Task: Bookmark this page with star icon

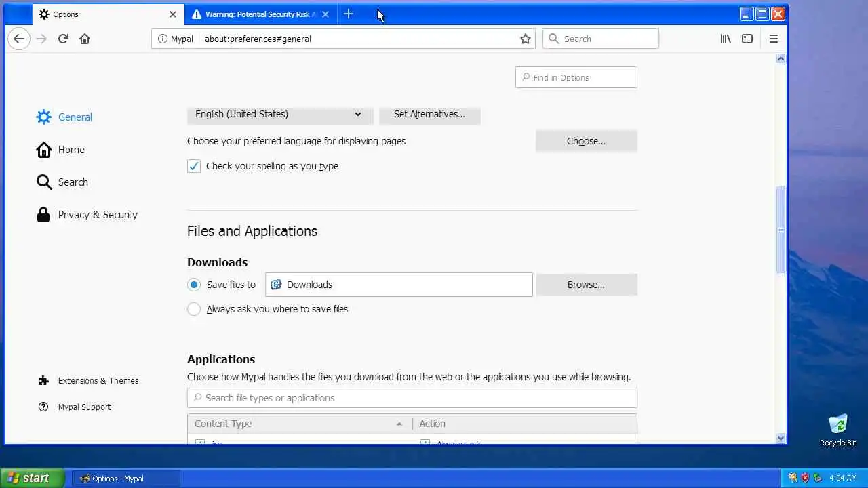Action: point(525,39)
